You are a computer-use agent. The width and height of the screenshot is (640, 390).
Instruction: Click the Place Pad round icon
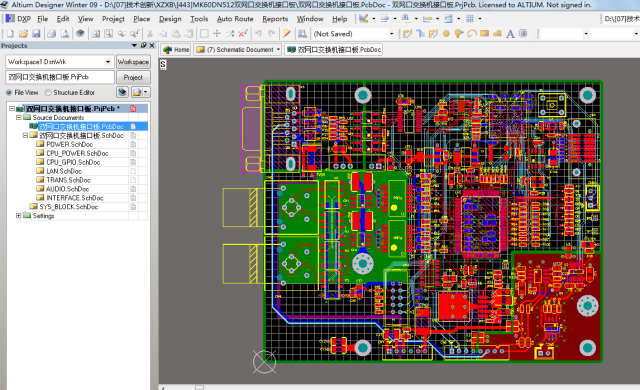pyautogui.click(x=446, y=34)
